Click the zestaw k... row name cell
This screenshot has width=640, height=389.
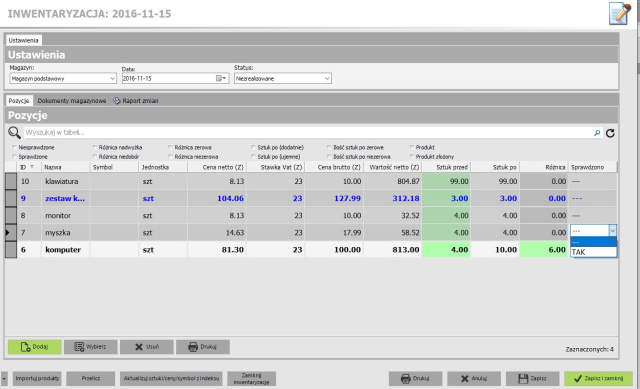coord(65,198)
